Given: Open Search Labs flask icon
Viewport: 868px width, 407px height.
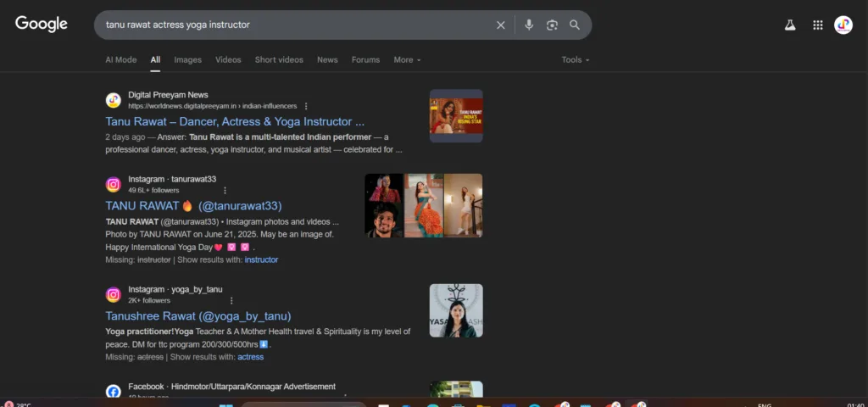Looking at the screenshot, I should [x=790, y=25].
